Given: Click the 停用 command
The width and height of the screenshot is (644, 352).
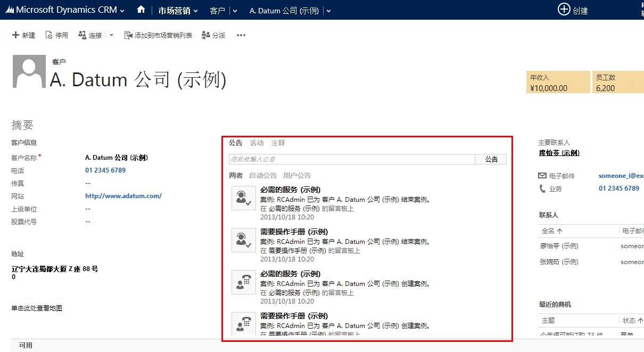Looking at the screenshot, I should 56,35.
